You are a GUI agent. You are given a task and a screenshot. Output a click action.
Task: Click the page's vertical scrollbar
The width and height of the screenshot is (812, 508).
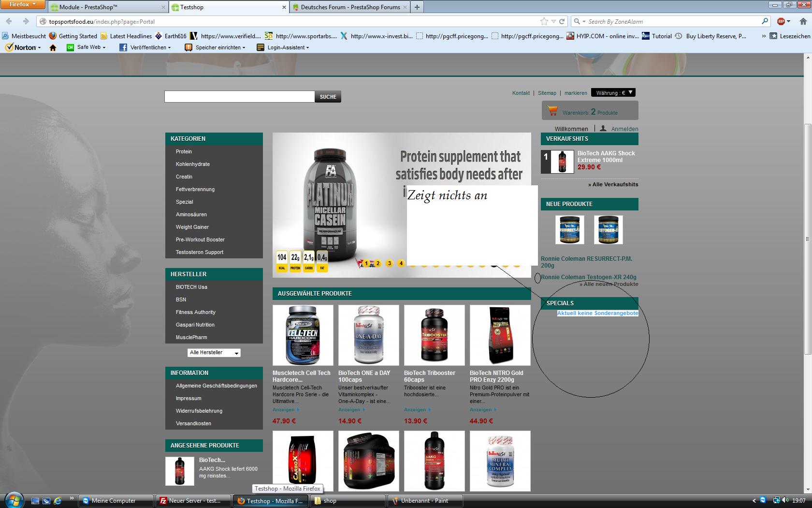[x=808, y=239]
